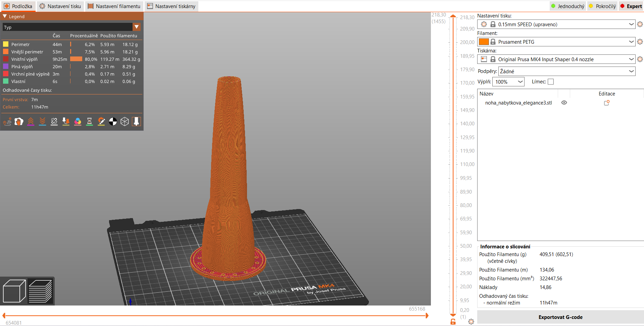This screenshot has width=644, height=326.
Task: Click the orange filament color swatch
Action: tap(484, 42)
